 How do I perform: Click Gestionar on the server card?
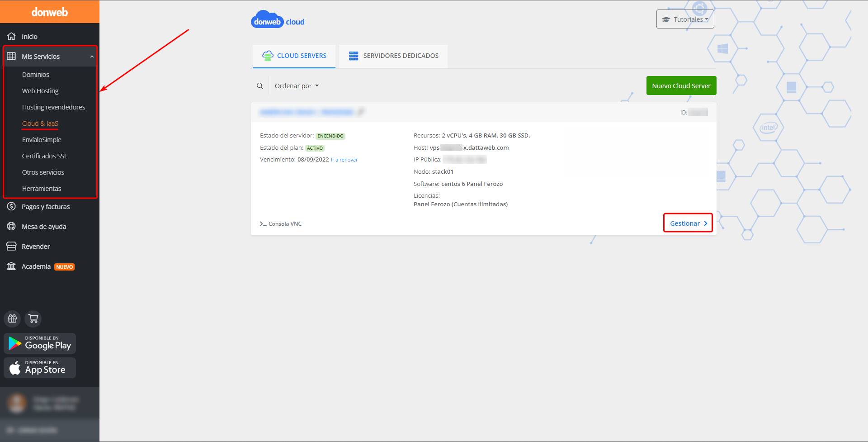pos(688,223)
